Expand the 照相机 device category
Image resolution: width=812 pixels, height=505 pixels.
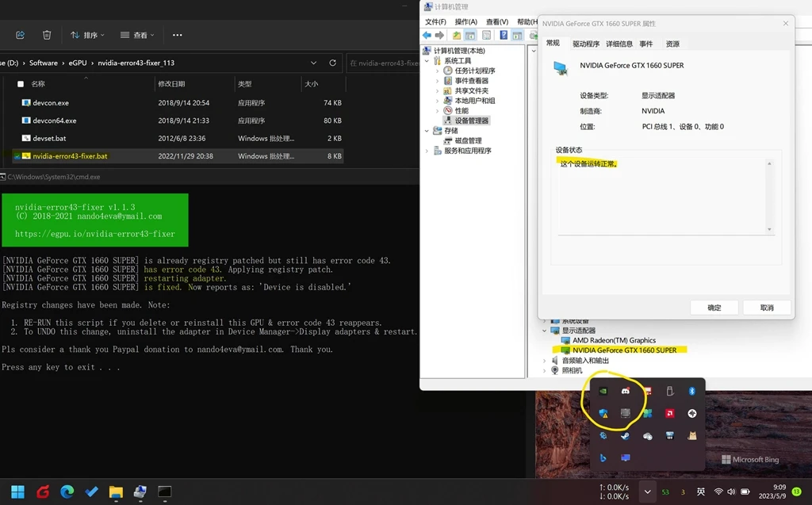[x=544, y=370]
